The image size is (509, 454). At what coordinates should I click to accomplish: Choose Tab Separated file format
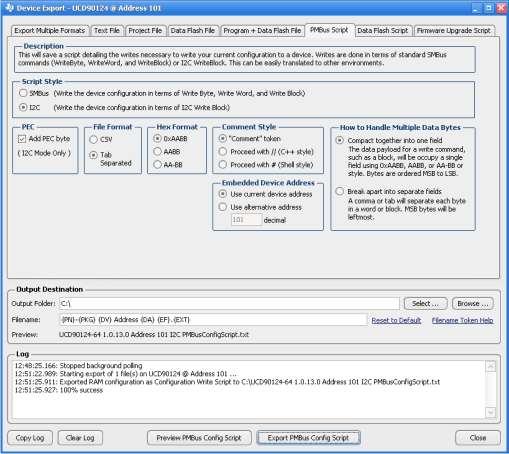point(94,155)
